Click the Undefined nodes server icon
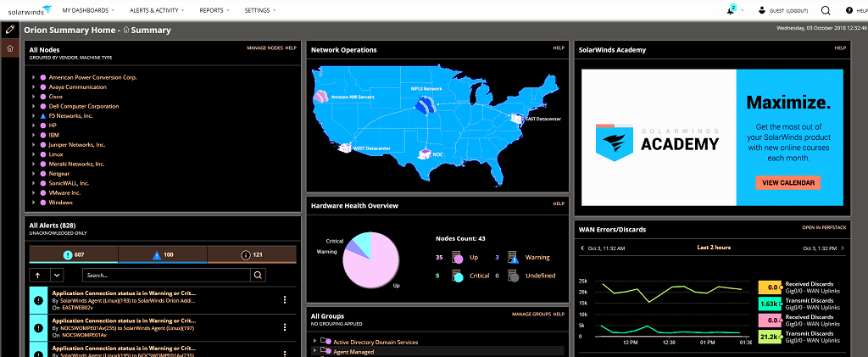Screen dimensions: 868x357 513,276
